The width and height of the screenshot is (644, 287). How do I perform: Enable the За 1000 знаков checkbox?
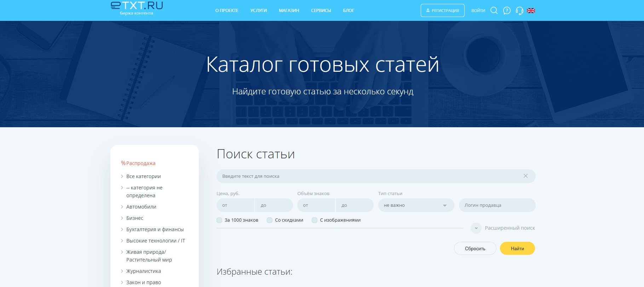tap(219, 220)
